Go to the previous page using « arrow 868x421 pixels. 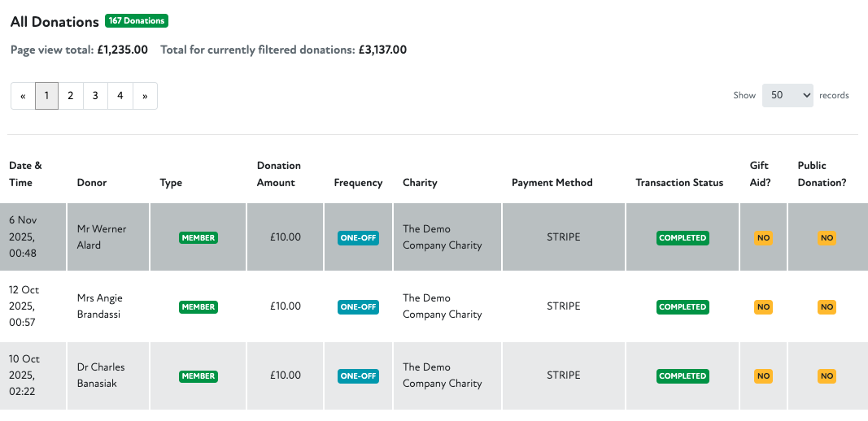coord(23,96)
